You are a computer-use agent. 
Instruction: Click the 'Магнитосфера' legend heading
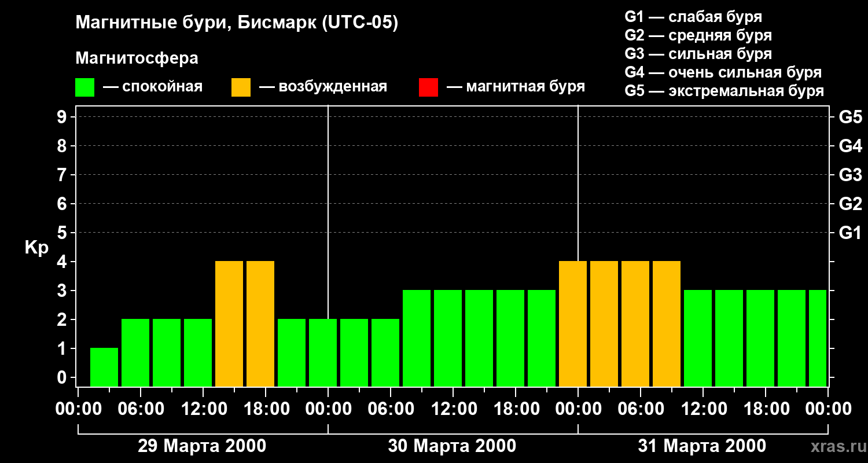coord(137,58)
